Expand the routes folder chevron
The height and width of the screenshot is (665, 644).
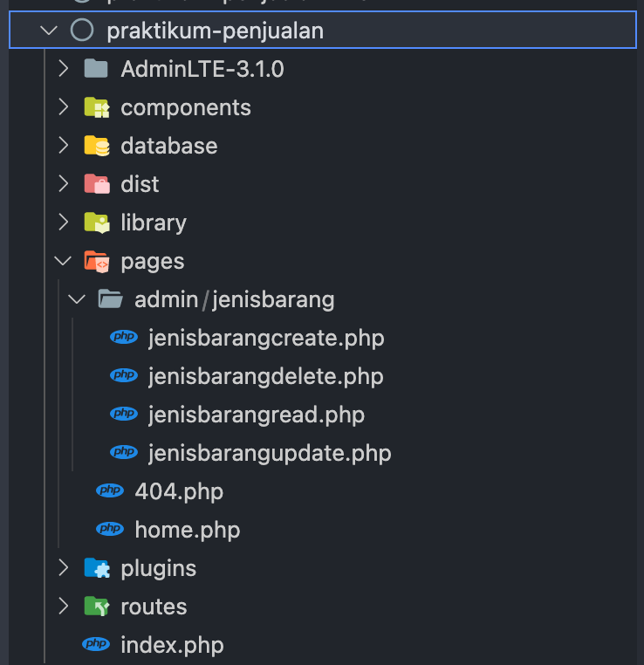pos(64,606)
